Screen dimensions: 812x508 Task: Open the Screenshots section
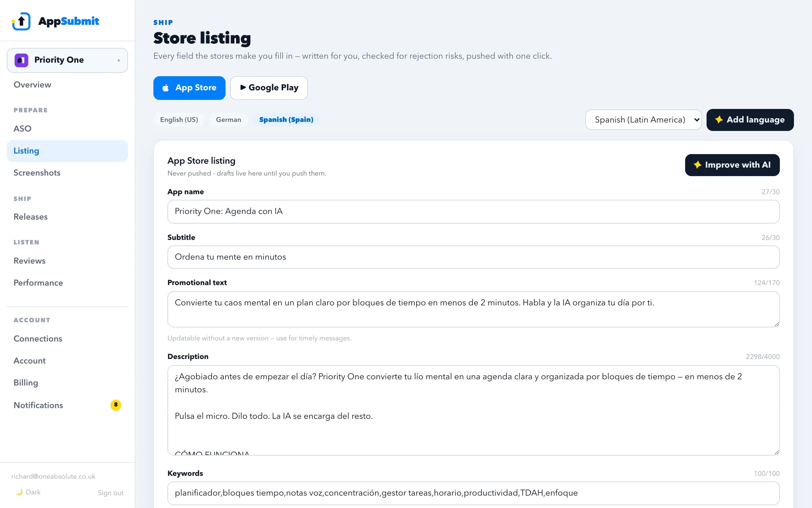click(x=67, y=173)
